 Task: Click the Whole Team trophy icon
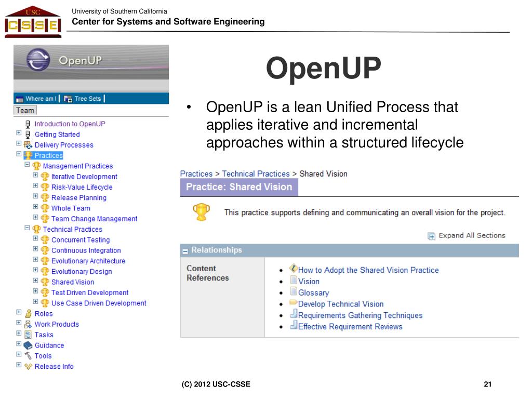[x=45, y=208]
